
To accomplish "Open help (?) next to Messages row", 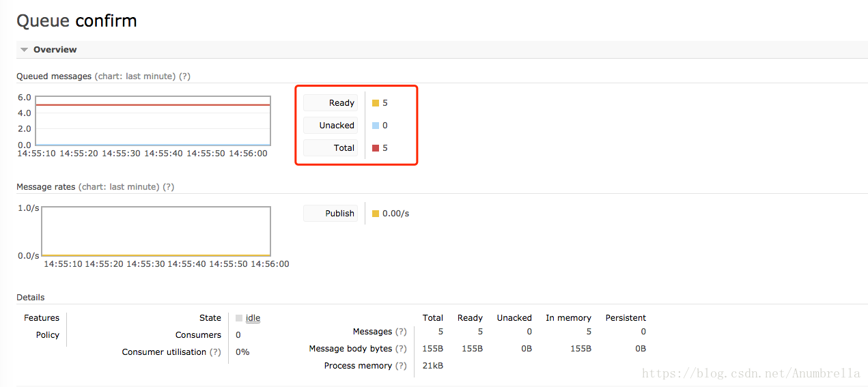I will tap(401, 332).
